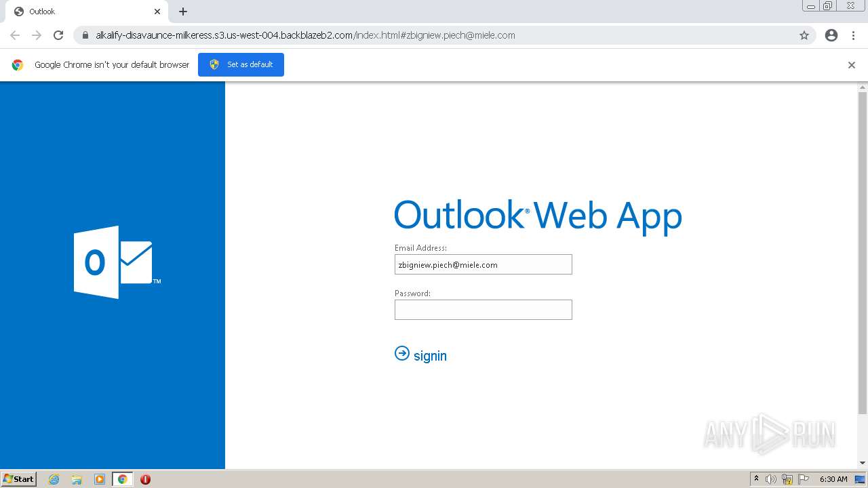This screenshot has width=868, height=488.
Task: Open the File Explorer taskbar icon
Action: coord(77,479)
